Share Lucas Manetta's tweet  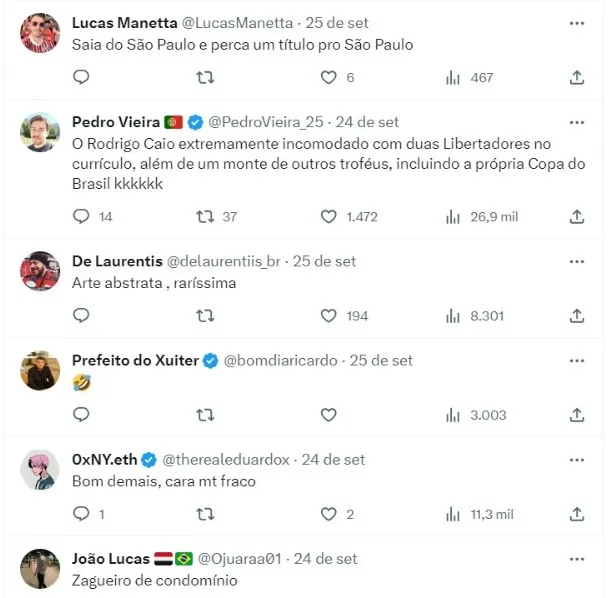pos(577,77)
